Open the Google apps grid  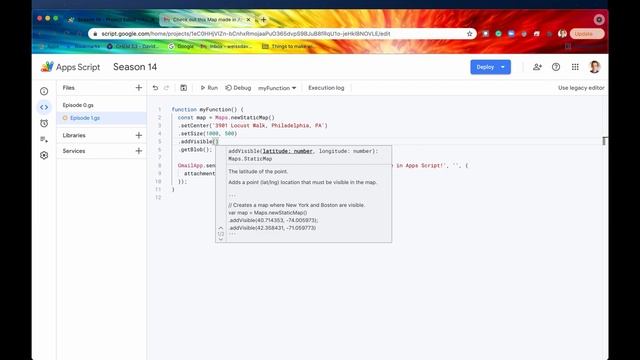[x=575, y=67]
